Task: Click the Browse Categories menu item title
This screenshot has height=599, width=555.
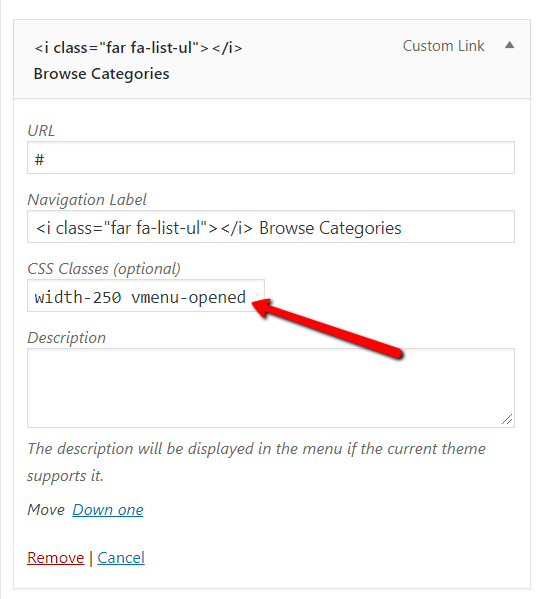Action: click(x=101, y=74)
